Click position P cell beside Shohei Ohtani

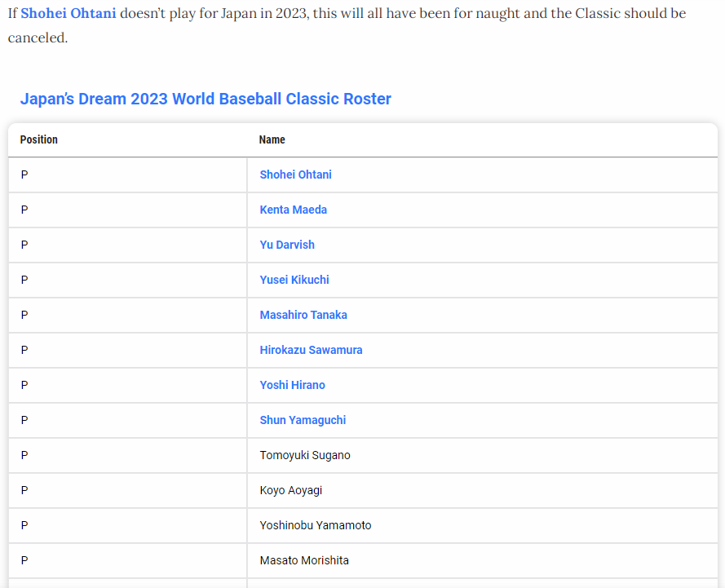coord(127,175)
